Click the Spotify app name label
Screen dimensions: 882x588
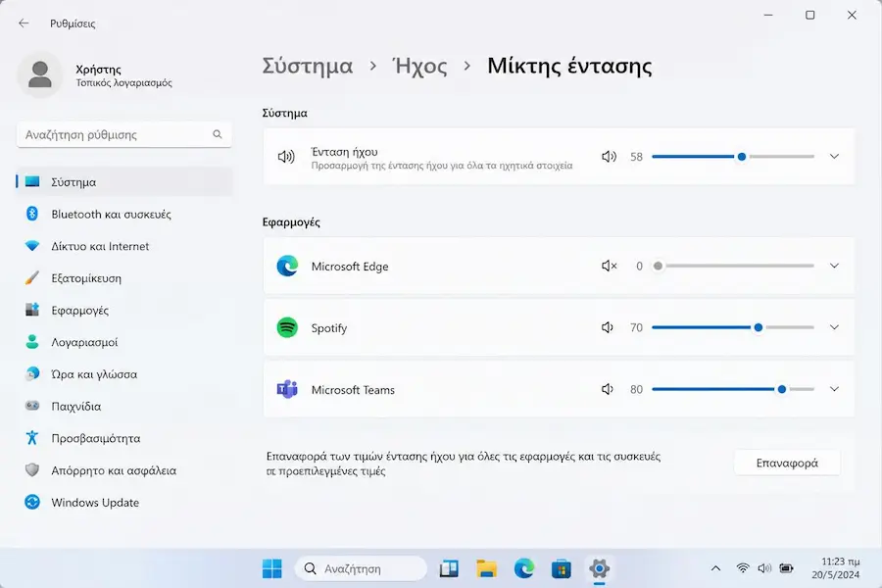pos(329,328)
